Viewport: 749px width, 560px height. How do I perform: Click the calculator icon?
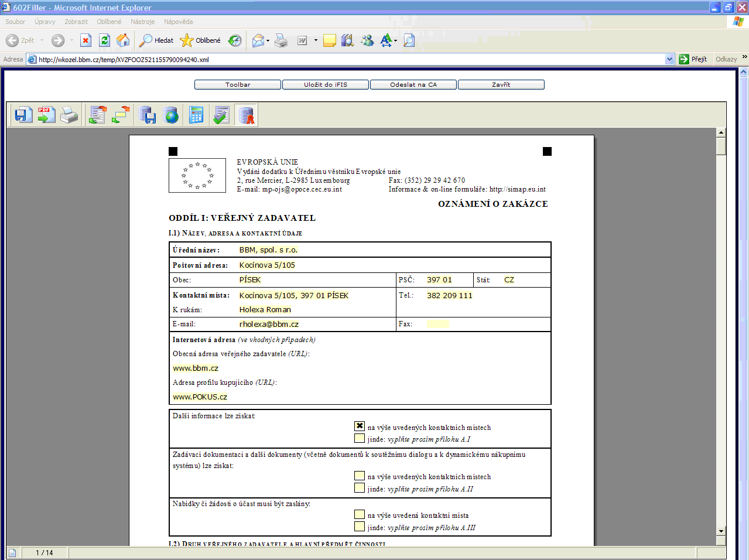196,115
